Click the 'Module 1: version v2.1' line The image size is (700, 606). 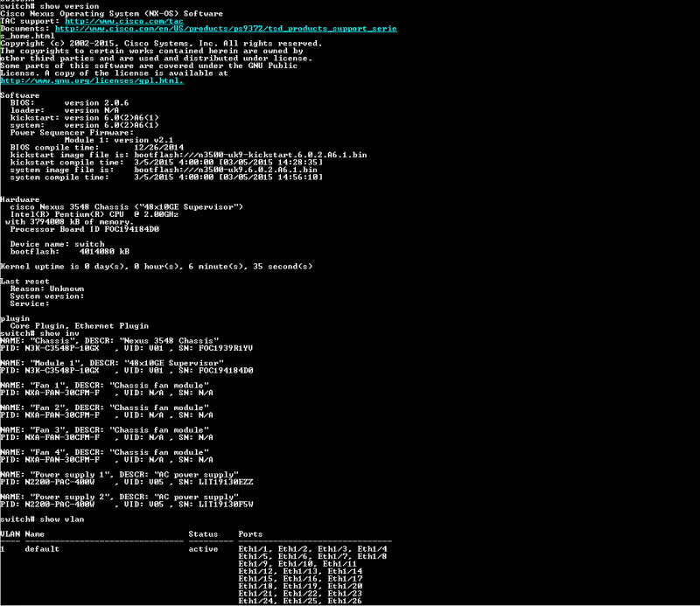point(119,140)
